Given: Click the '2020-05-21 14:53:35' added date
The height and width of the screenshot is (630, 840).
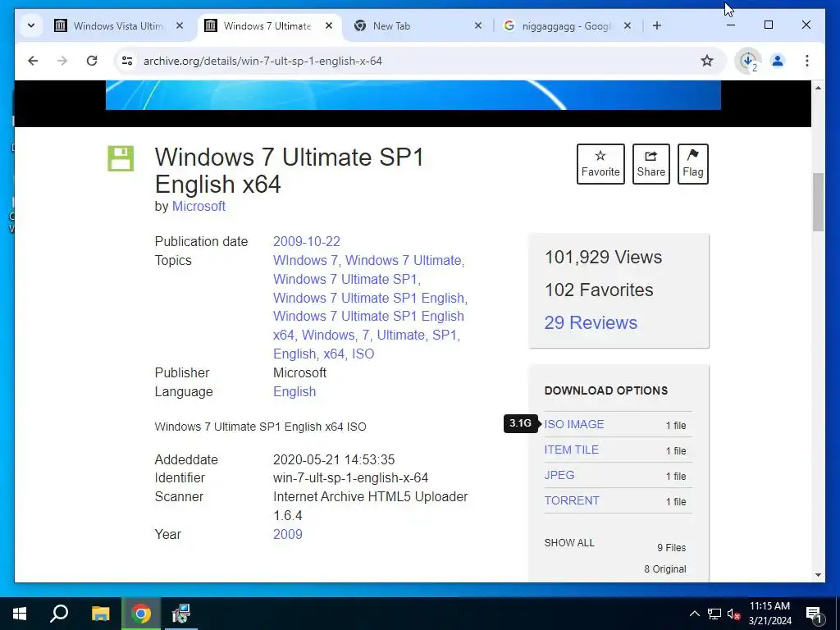Looking at the screenshot, I should [x=334, y=459].
